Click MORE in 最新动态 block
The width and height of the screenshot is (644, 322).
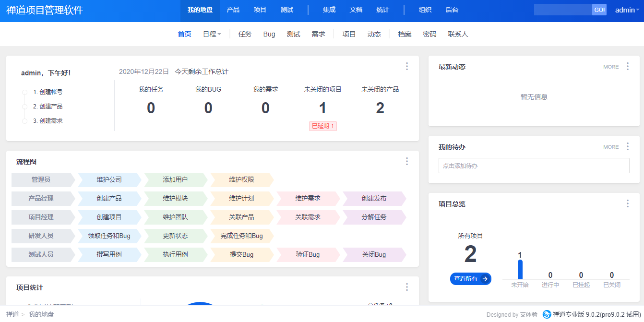(x=611, y=67)
